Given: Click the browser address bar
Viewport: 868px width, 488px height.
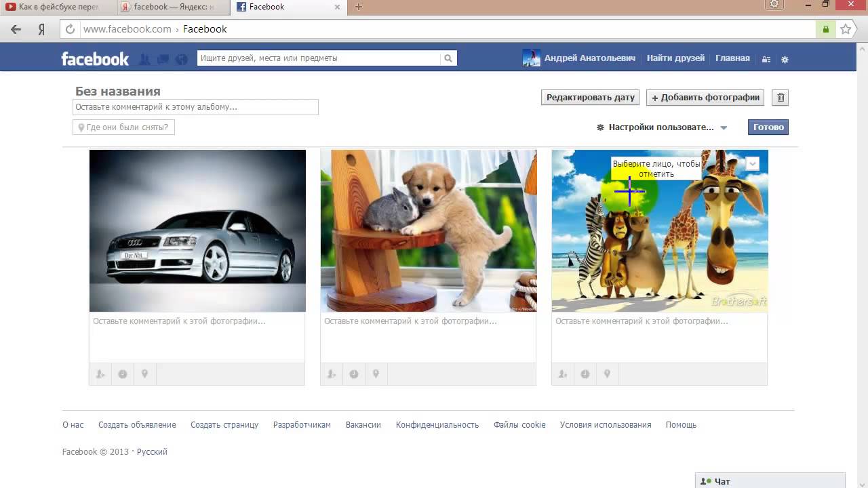Looking at the screenshot, I should [x=448, y=29].
